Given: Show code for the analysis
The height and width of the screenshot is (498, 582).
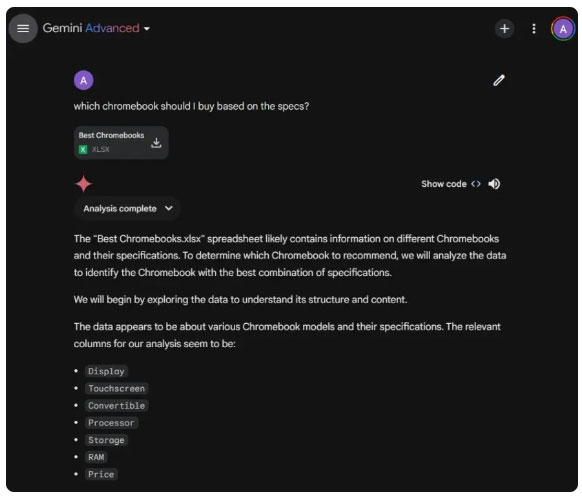Looking at the screenshot, I should tap(451, 184).
